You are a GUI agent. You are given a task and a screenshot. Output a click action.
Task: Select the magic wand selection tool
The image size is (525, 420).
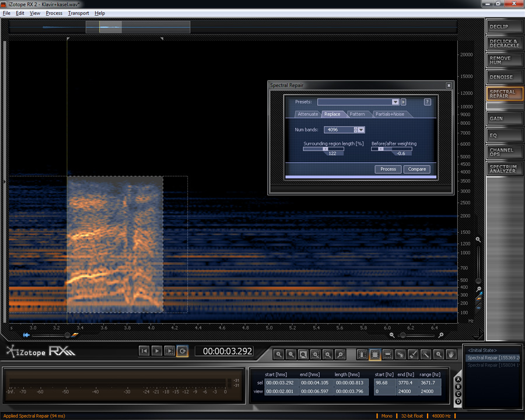(426, 354)
